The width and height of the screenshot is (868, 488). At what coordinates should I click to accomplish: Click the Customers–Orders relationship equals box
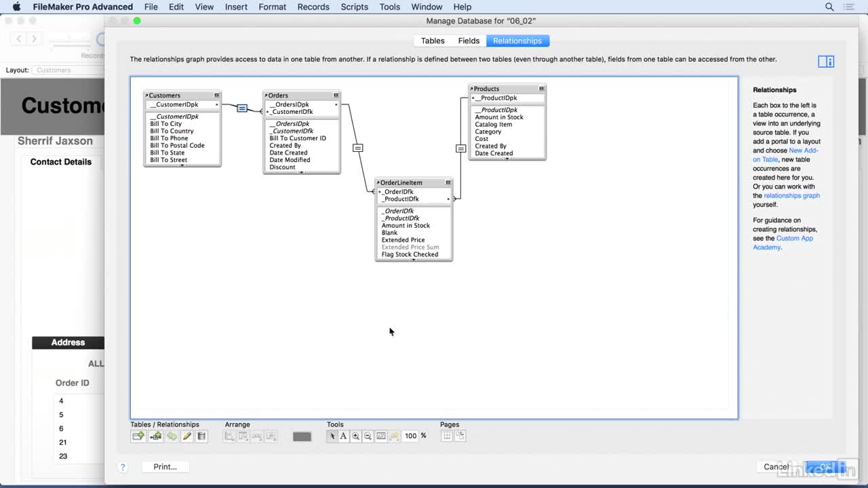242,108
